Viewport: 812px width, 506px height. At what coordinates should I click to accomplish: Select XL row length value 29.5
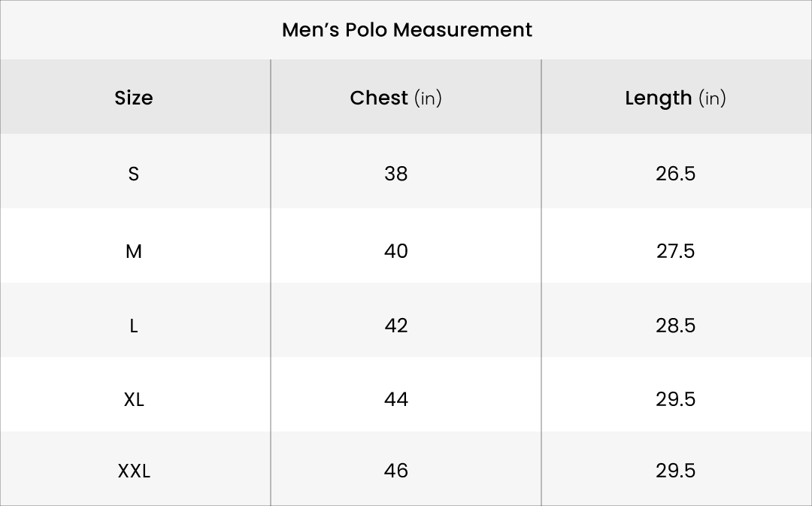675,399
